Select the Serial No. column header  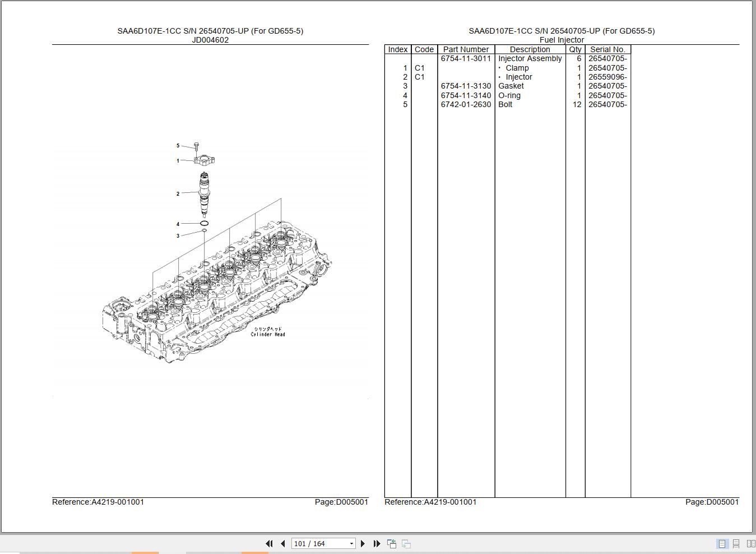pyautogui.click(x=607, y=49)
